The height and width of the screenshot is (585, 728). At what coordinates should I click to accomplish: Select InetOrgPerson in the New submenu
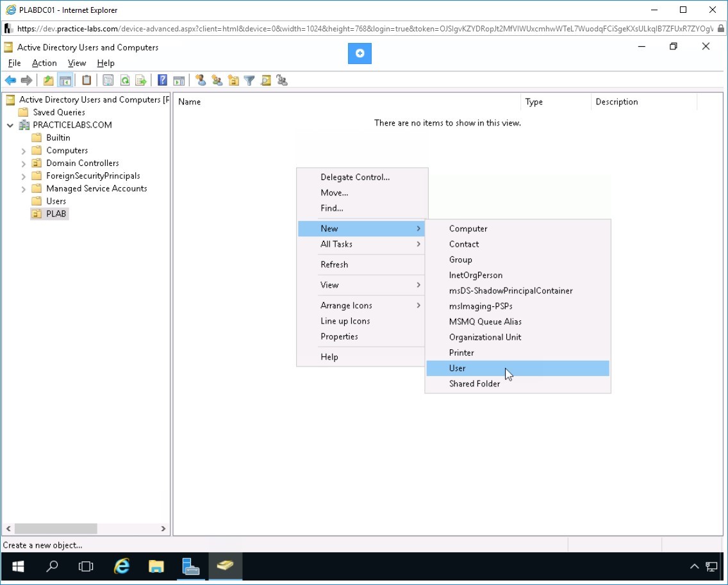click(x=518, y=276)
